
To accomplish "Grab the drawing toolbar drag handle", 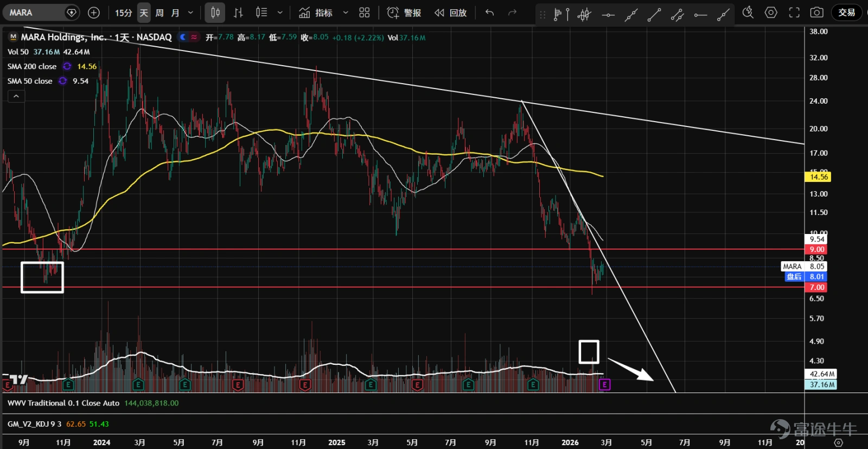I will coord(542,15).
